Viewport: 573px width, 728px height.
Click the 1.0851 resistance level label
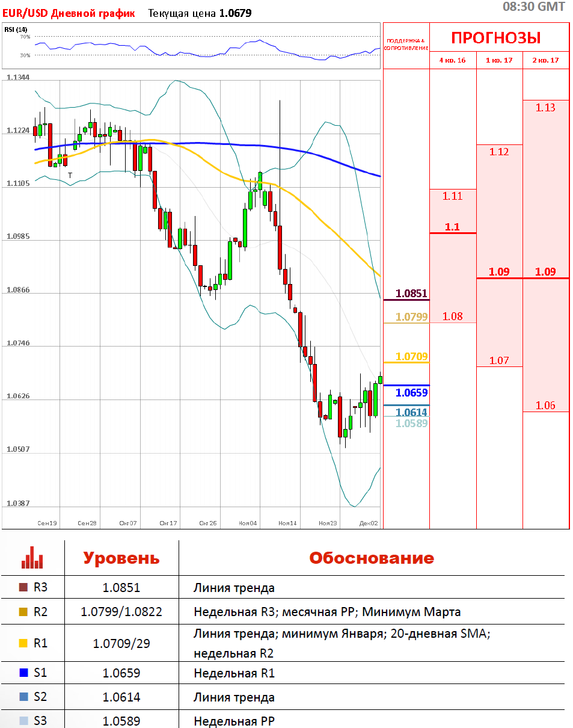411,294
